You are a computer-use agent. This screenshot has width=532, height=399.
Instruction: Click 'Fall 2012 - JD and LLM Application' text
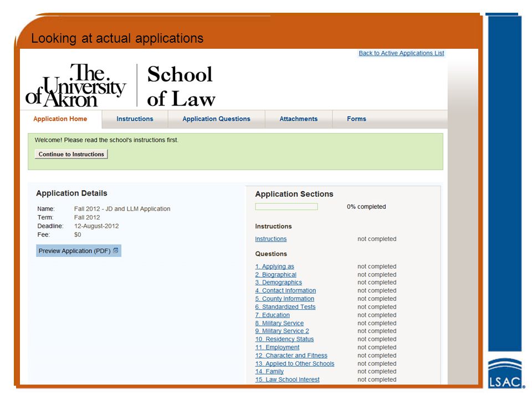pos(122,209)
